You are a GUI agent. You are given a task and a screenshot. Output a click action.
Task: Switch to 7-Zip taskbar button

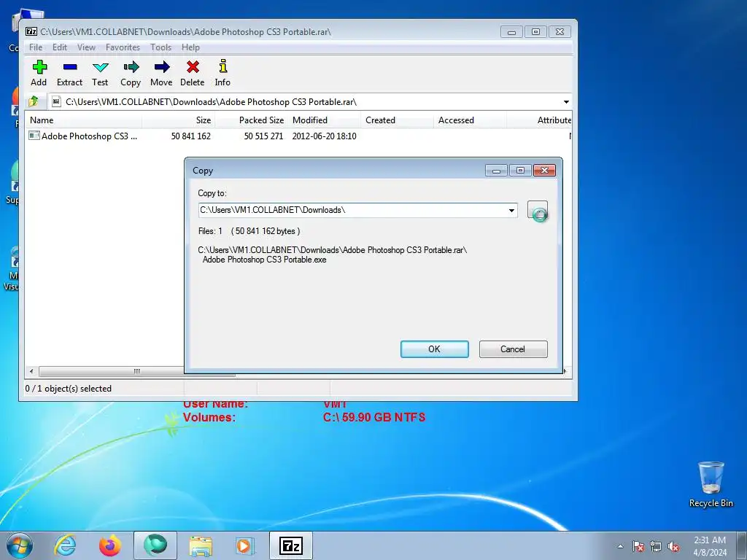[x=290, y=545]
